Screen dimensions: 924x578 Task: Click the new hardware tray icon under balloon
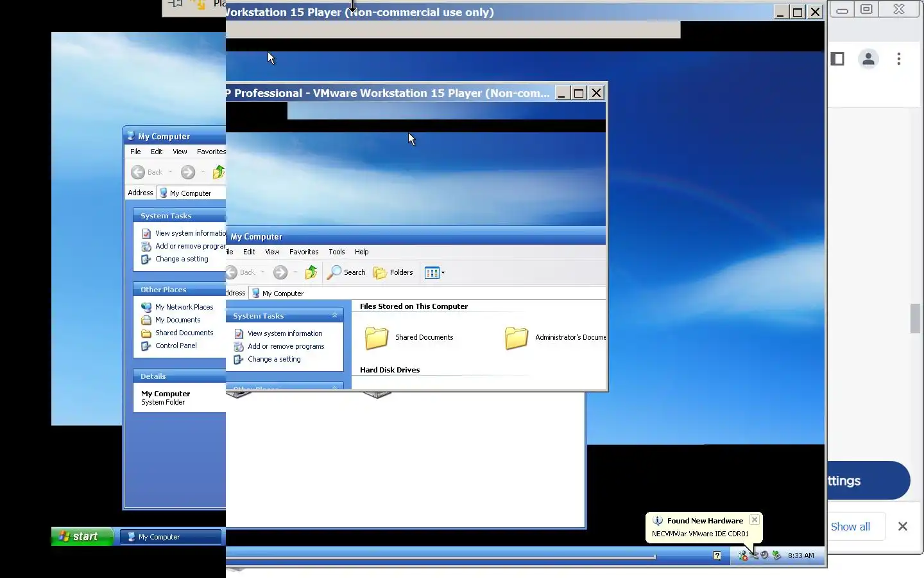click(x=755, y=556)
